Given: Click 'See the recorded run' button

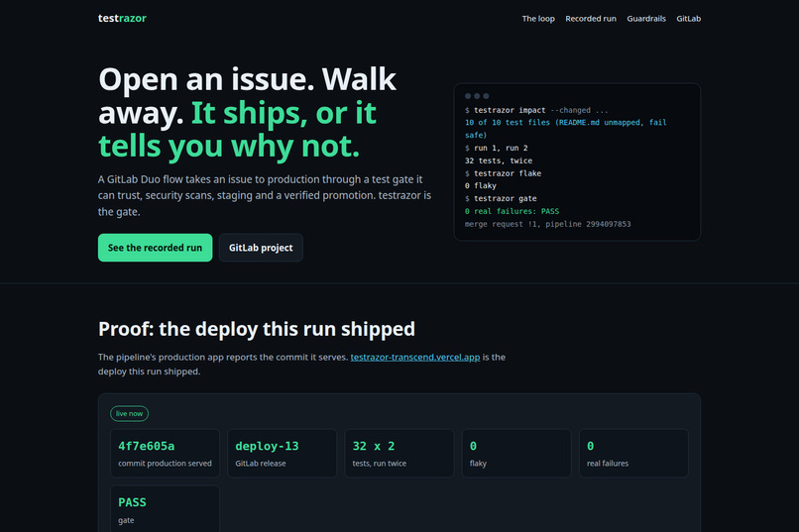Looking at the screenshot, I should pos(155,248).
